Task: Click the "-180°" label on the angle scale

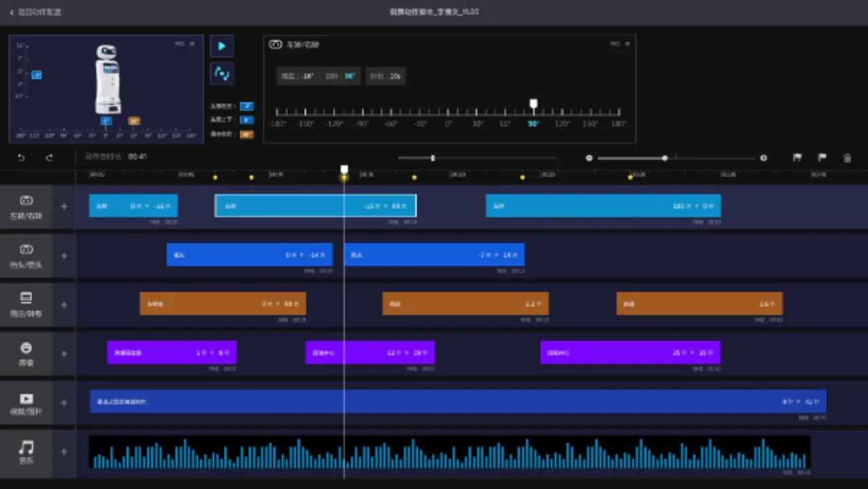Action: pos(277,124)
